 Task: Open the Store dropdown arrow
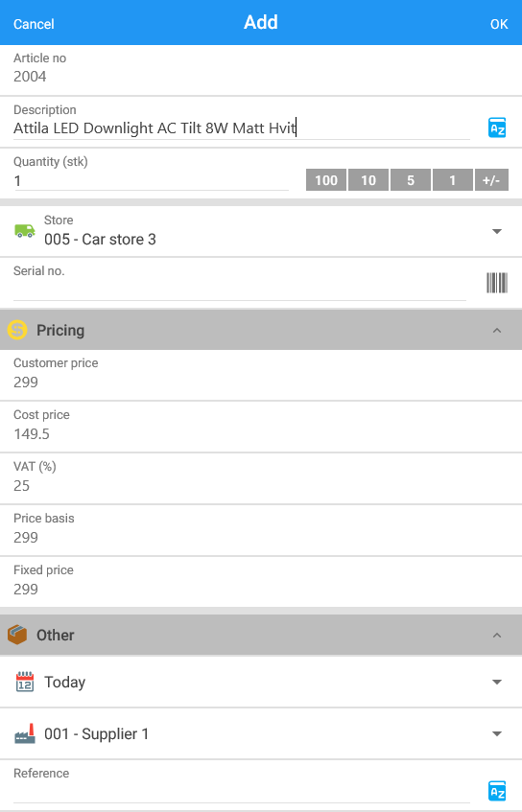pos(497,231)
